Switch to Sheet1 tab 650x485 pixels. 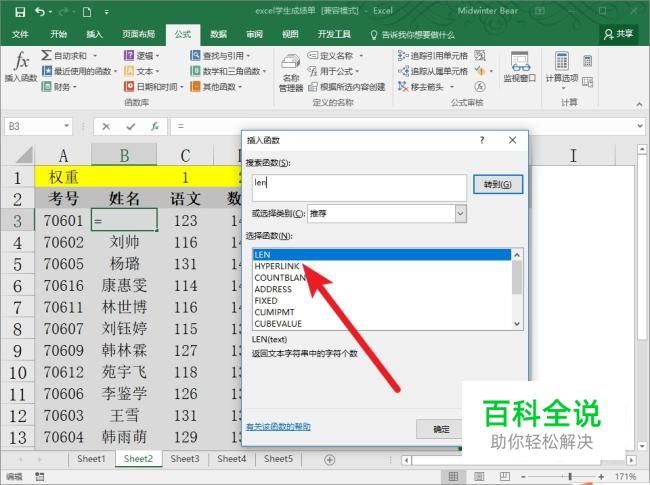pos(91,459)
